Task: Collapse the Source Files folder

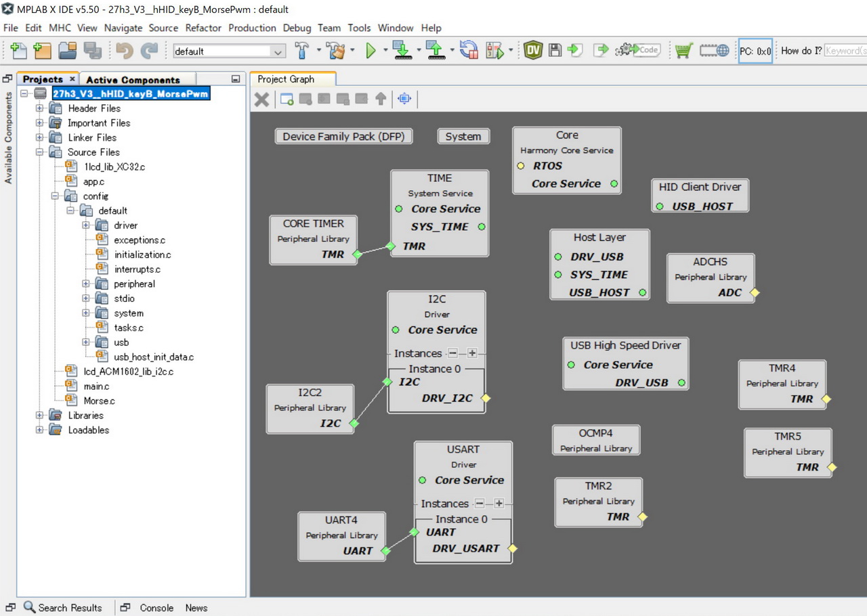Action: [39, 152]
